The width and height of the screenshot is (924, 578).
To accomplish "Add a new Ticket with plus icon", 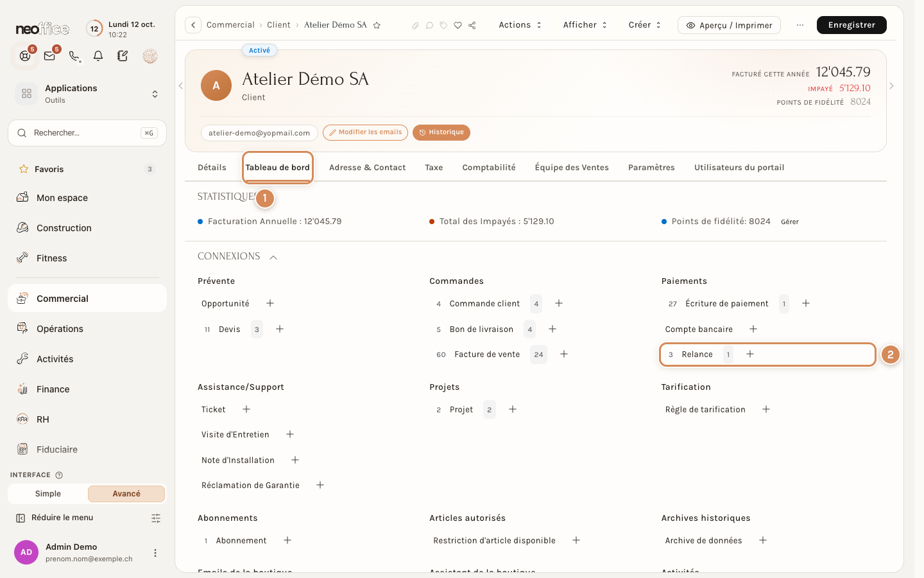I will tap(246, 409).
